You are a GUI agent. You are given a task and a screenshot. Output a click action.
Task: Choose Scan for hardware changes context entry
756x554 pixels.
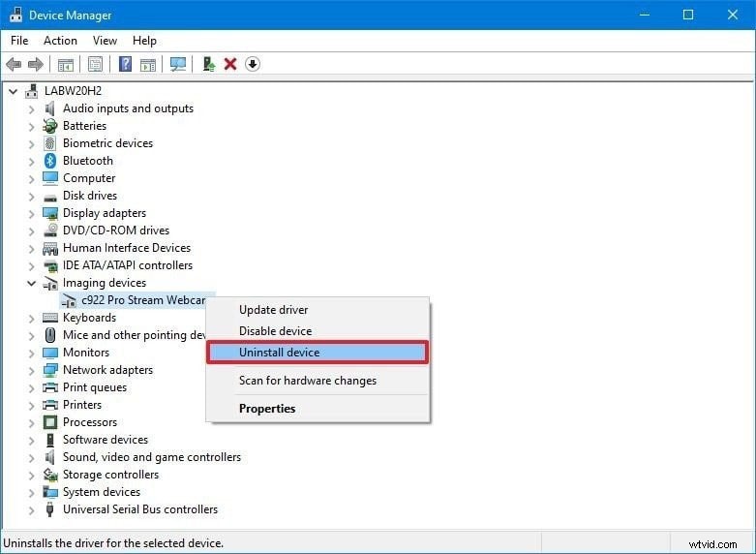tap(318, 381)
